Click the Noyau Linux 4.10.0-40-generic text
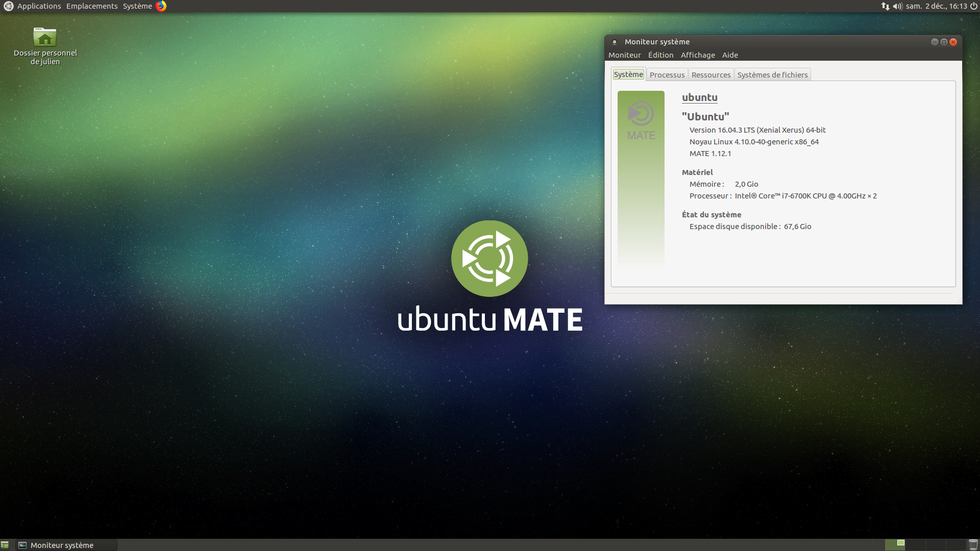The image size is (980, 551). coord(754,142)
